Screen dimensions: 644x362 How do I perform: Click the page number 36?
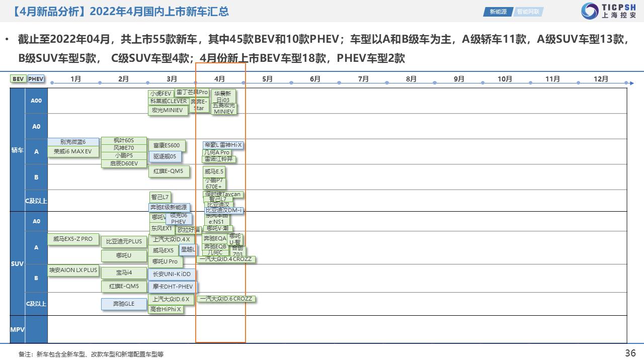[630, 352]
